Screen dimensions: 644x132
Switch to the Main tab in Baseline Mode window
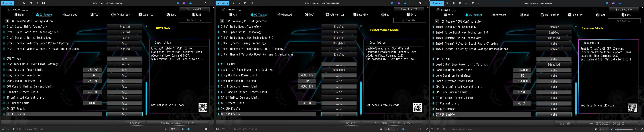pyautogui.click(x=449, y=15)
